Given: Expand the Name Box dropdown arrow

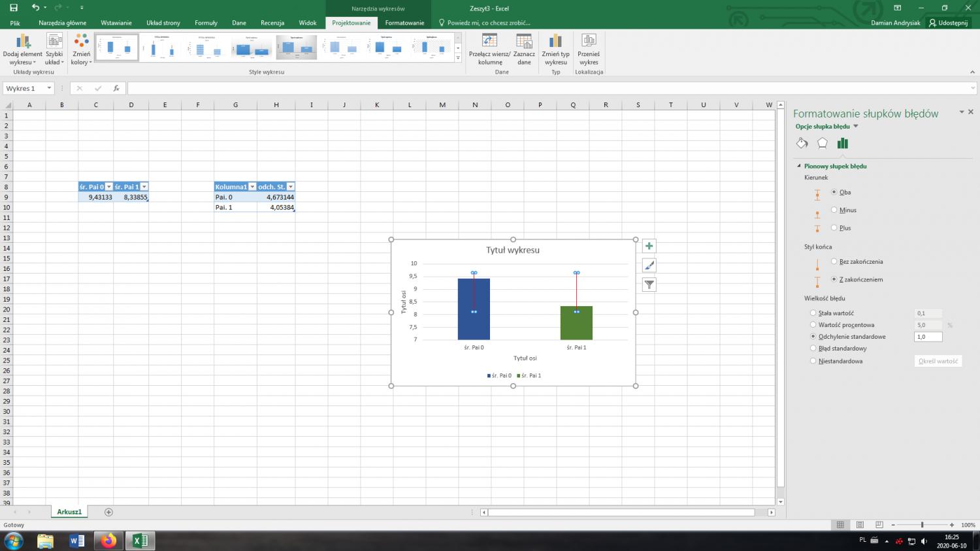Looking at the screenshot, I should [49, 88].
